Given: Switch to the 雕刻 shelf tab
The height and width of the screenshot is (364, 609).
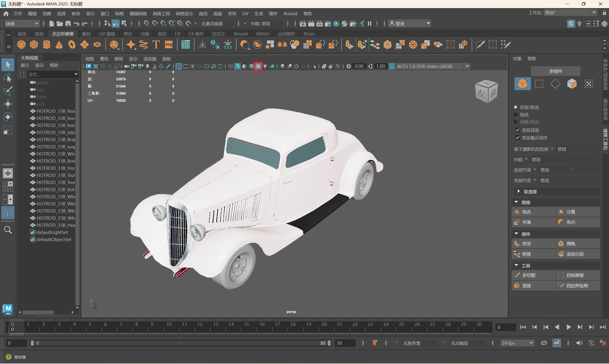Looking at the screenshot, I should pyautogui.click(x=86, y=34).
